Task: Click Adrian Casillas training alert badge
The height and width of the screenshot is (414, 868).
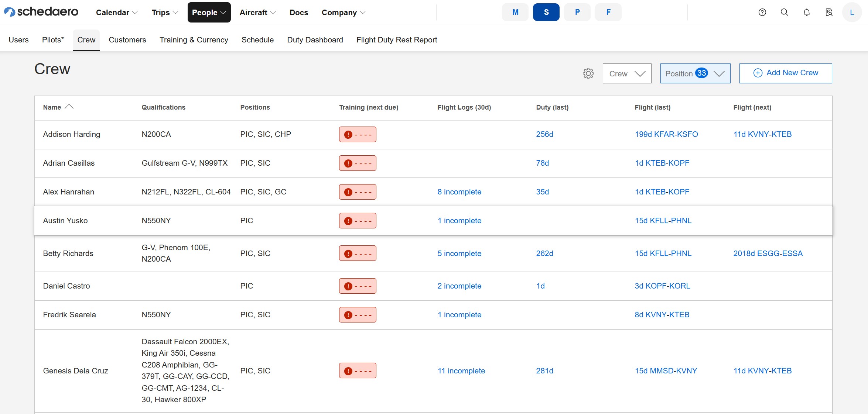Action: pos(358,163)
